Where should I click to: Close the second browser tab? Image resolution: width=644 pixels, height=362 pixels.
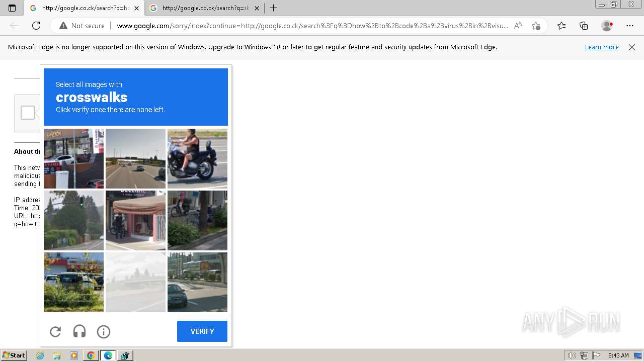click(257, 8)
